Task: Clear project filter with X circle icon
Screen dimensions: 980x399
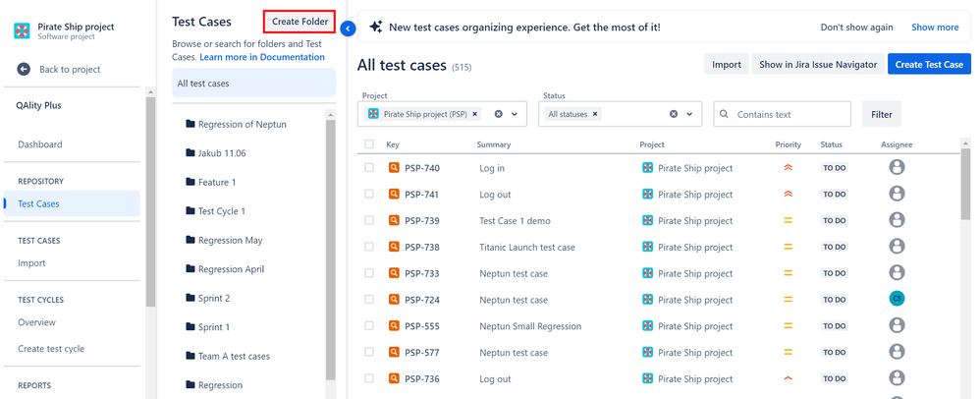Action: 498,114
